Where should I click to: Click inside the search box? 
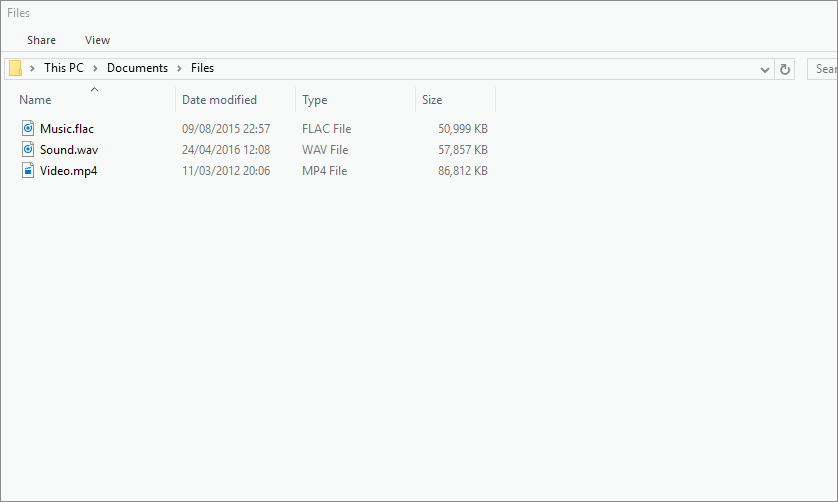(823, 69)
